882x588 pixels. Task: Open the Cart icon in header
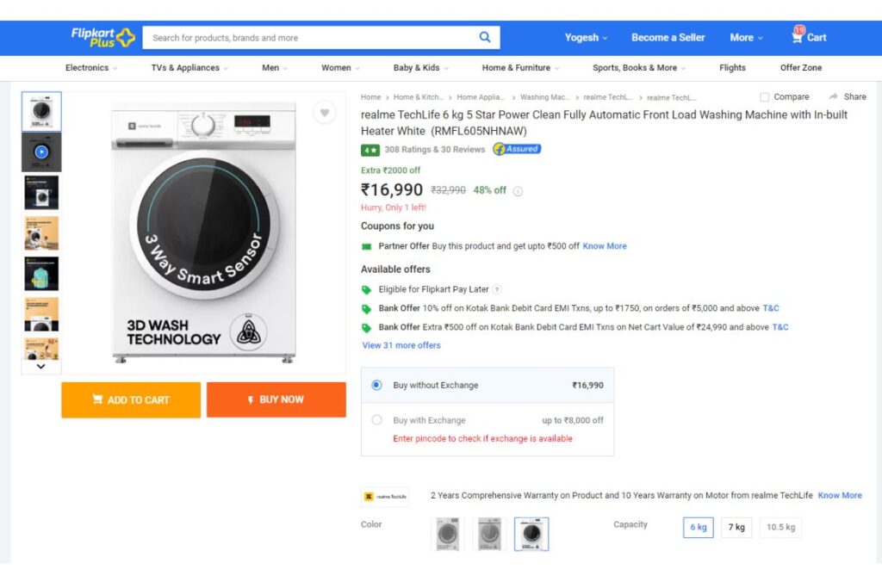[x=809, y=35]
